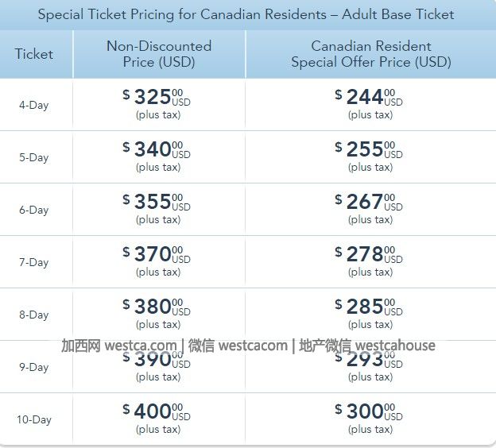The height and width of the screenshot is (448, 496).
Task: Click the $244 Canadian resident price
Action: 369,97
